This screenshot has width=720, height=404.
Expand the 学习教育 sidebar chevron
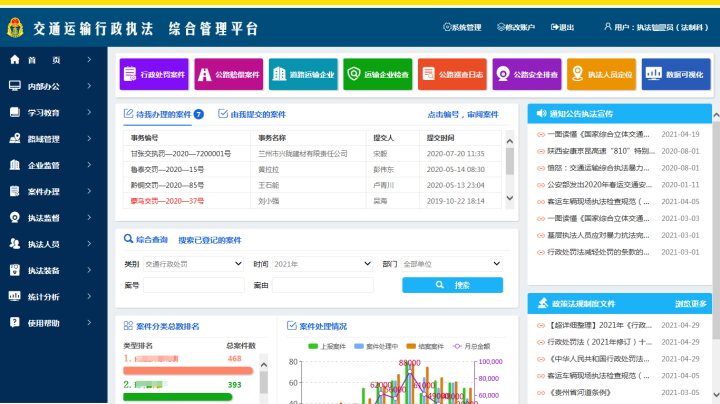tap(89, 112)
